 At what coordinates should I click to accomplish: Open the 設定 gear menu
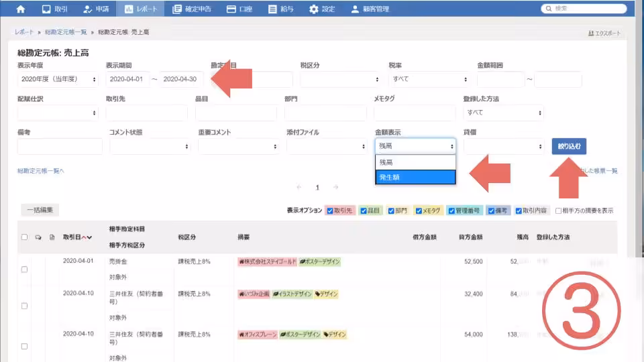click(322, 9)
